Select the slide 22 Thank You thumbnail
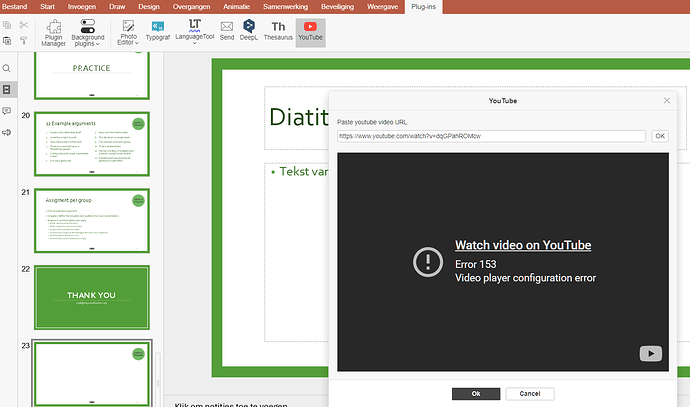Image resolution: width=690 pixels, height=407 pixels. [x=92, y=295]
